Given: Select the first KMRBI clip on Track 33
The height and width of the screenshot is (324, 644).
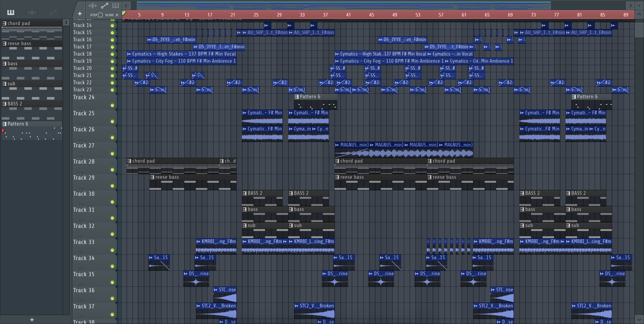Looking at the screenshot, I should (216, 246).
